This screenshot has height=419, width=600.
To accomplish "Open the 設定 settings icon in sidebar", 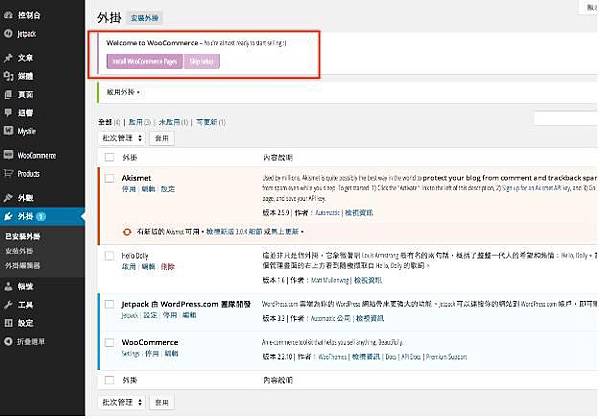I will click(8, 323).
